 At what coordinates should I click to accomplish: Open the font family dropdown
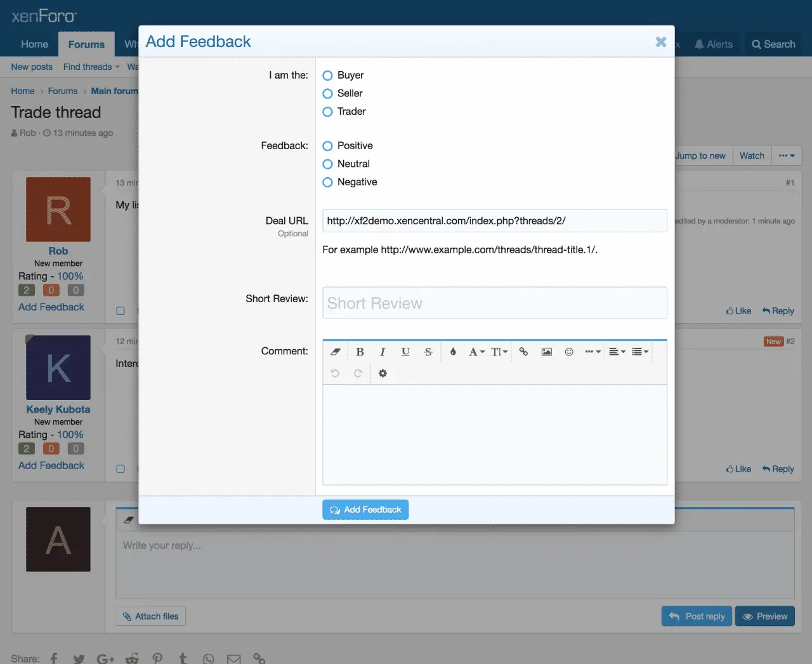pos(476,352)
